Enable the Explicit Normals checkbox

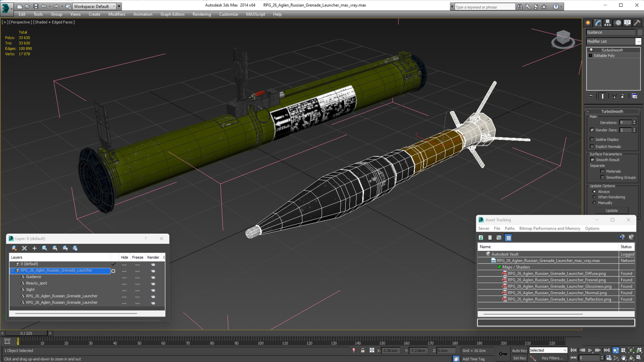592,146
